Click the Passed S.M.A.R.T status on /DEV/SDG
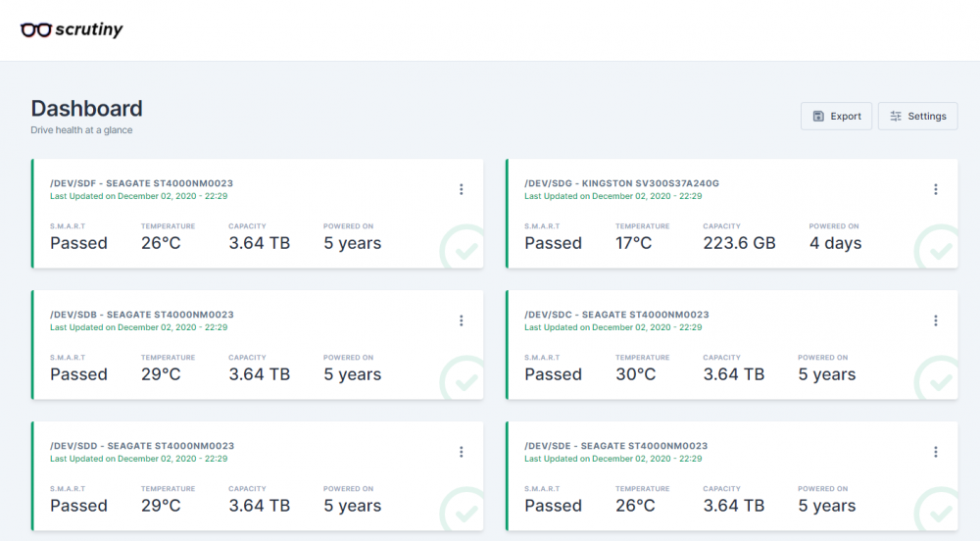Image resolution: width=980 pixels, height=541 pixels. 553,243
